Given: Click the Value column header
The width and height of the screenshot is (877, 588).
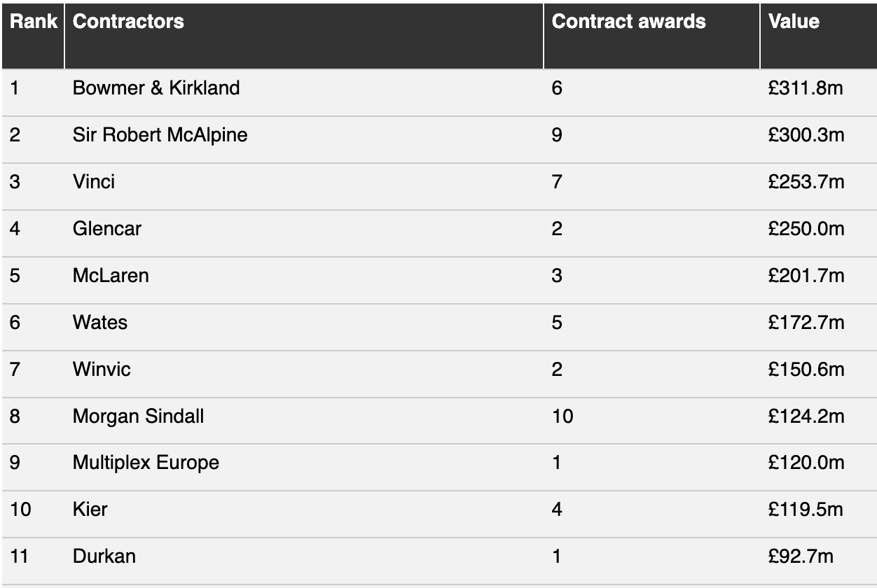Looking at the screenshot, I should click(794, 22).
